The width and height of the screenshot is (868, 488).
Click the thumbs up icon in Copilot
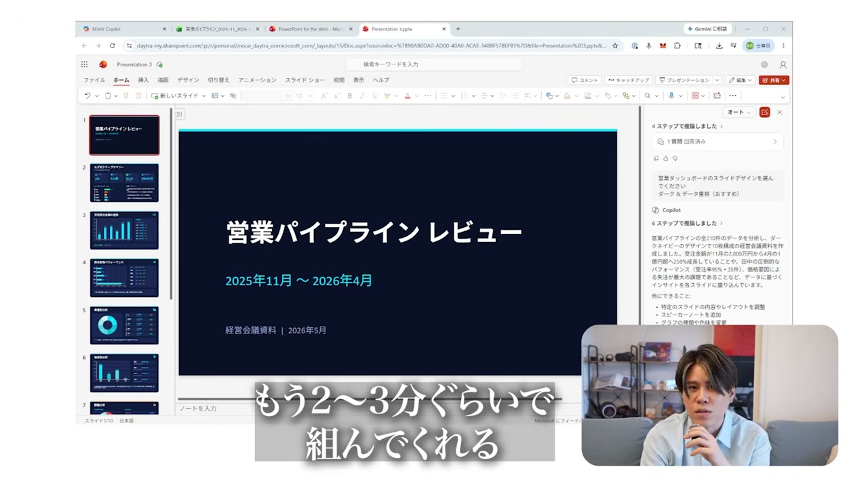665,159
